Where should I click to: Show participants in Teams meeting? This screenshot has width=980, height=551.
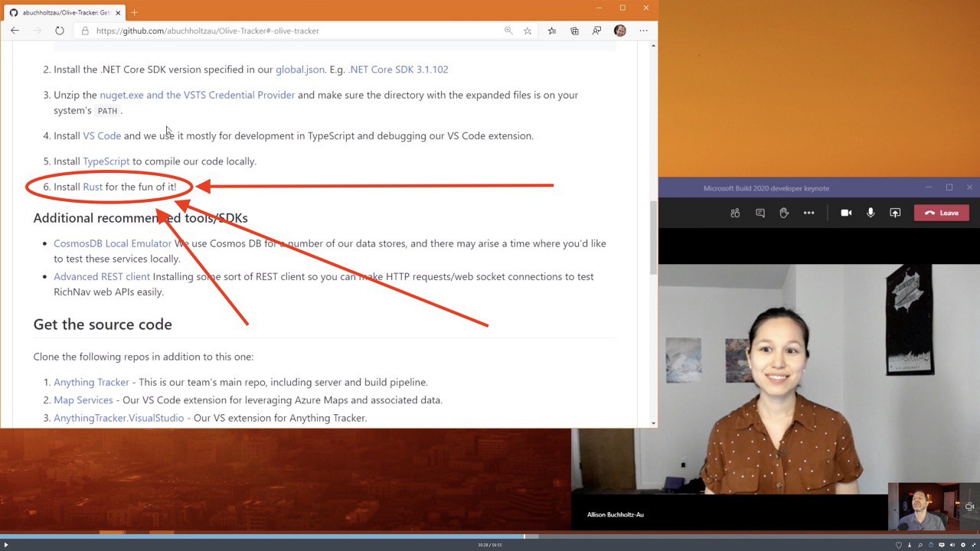click(x=735, y=213)
